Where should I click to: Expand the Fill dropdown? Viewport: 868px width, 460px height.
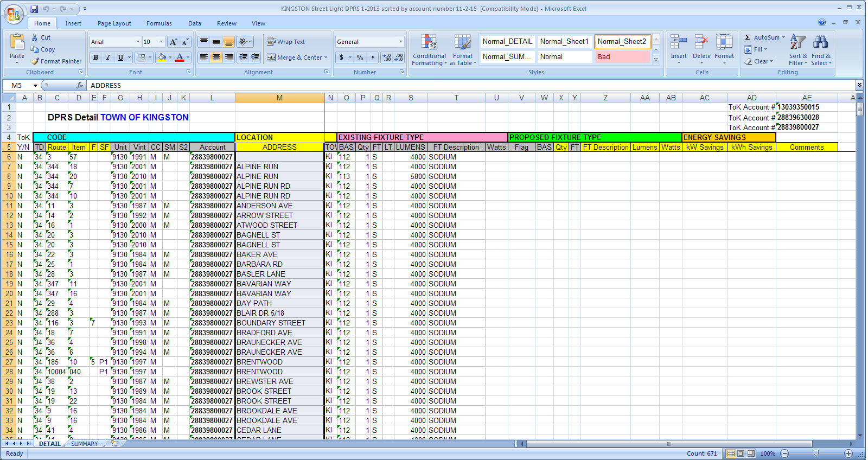pyautogui.click(x=766, y=49)
